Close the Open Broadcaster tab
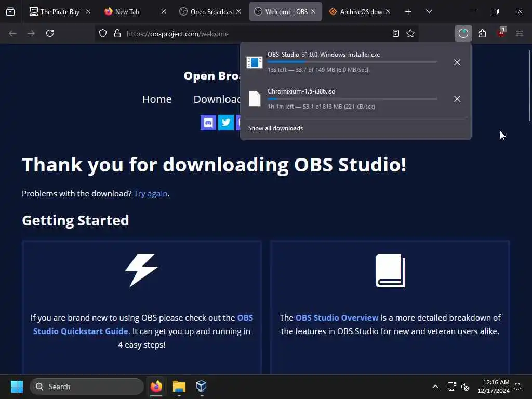Viewport: 532px width, 399px height. [x=238, y=11]
